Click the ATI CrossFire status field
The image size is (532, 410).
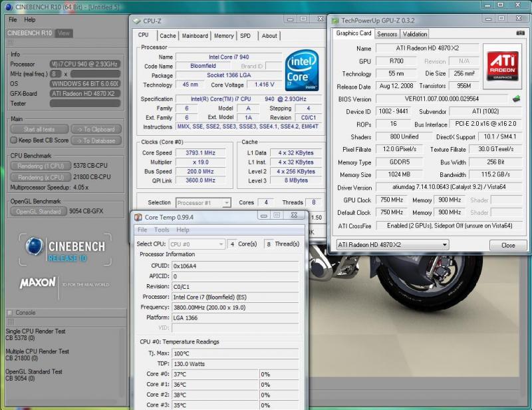pos(449,226)
